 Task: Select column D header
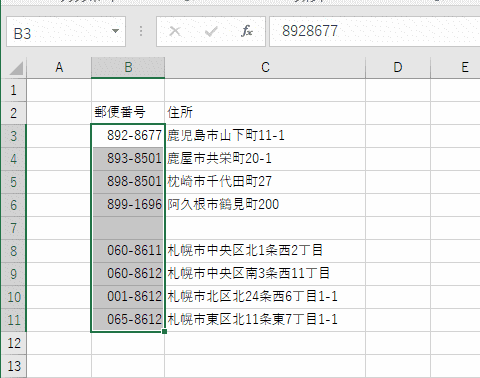click(x=398, y=67)
